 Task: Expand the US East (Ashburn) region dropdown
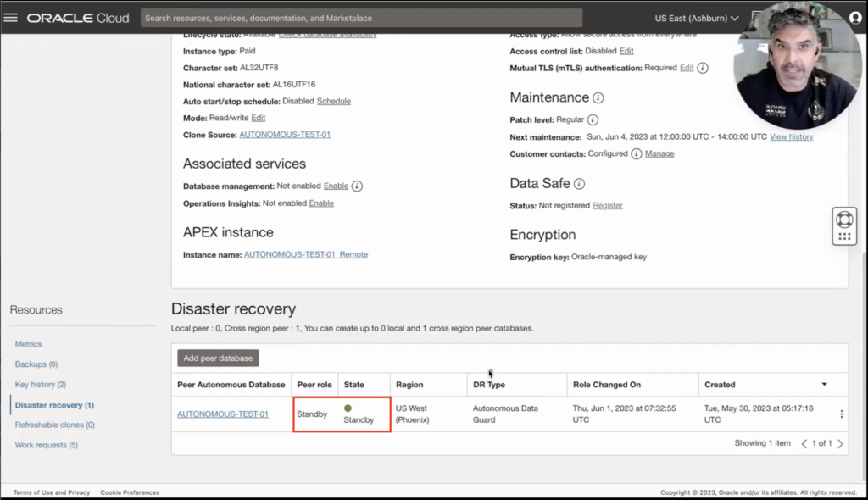[697, 18]
